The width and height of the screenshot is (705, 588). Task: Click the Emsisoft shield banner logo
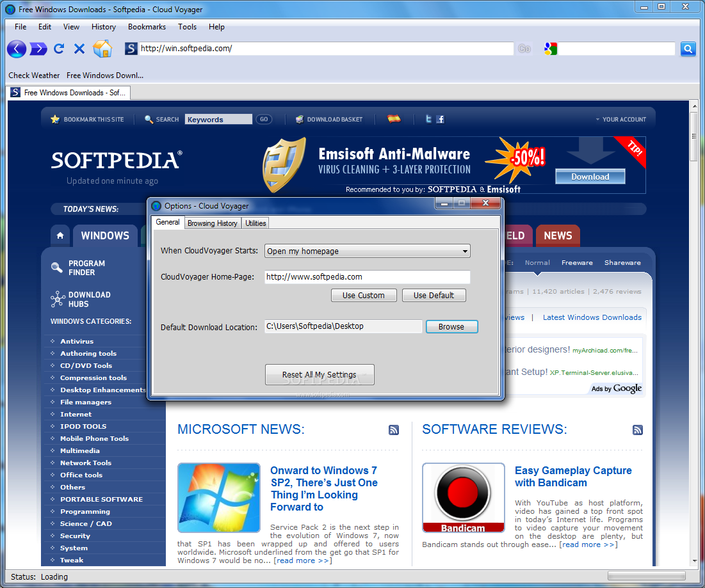[284, 165]
